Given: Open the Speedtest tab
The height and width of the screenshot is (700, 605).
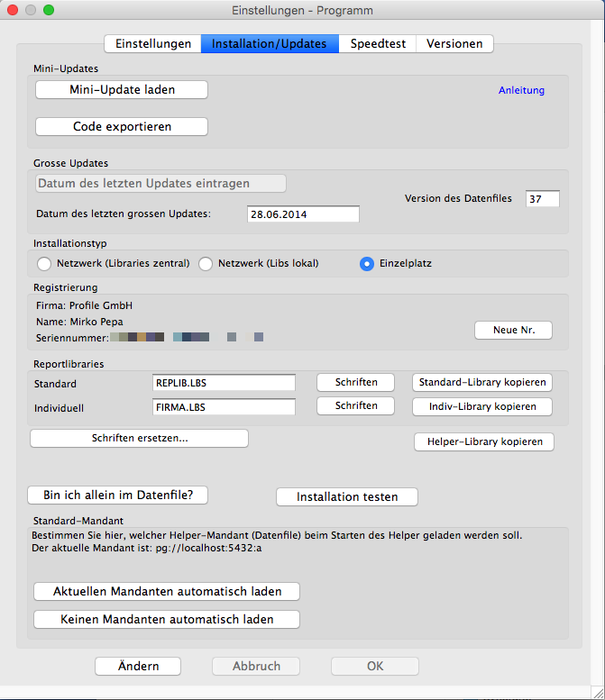Looking at the screenshot, I should pos(378,43).
